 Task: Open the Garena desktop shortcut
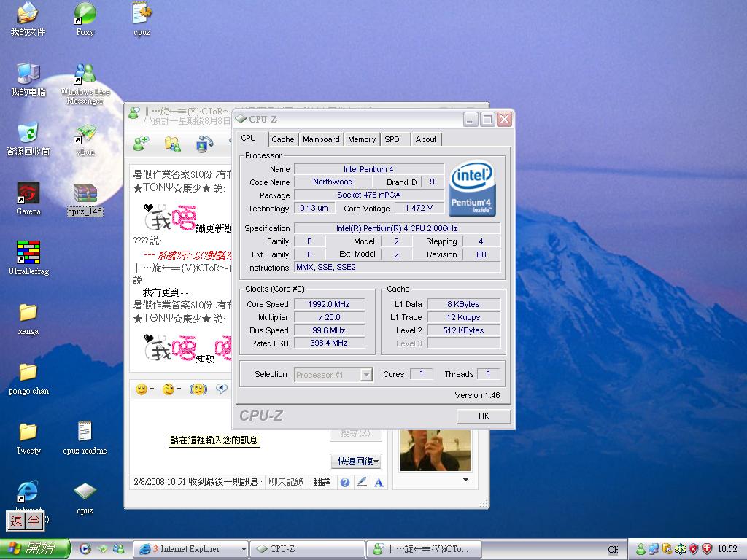pyautogui.click(x=28, y=194)
